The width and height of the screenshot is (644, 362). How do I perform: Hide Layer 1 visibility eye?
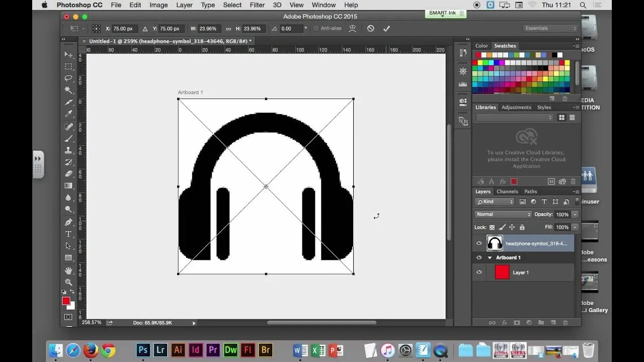point(479,273)
